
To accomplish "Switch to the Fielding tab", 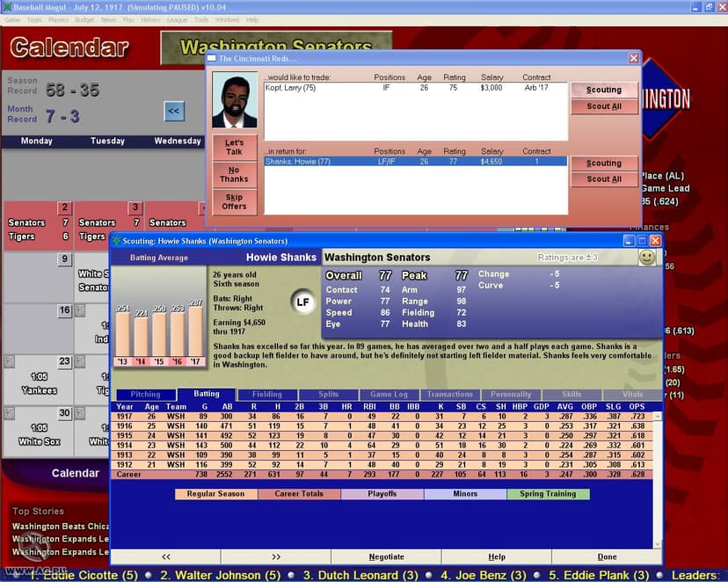I will pyautogui.click(x=267, y=394).
